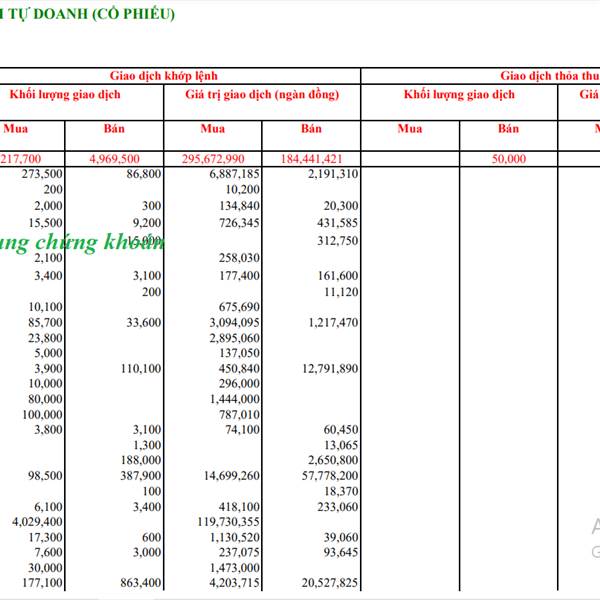This screenshot has width=600, height=600.
Task: Click the red 50,000 cell
Action: coord(509,159)
